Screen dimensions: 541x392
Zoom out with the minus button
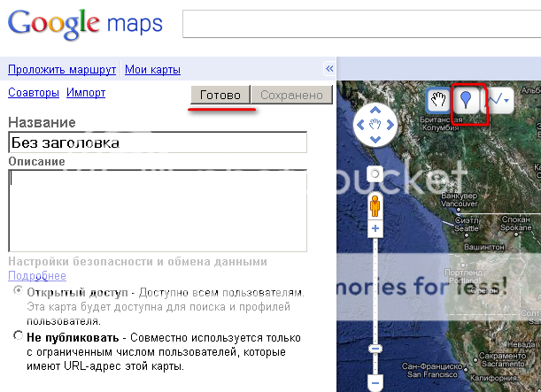pos(375,382)
